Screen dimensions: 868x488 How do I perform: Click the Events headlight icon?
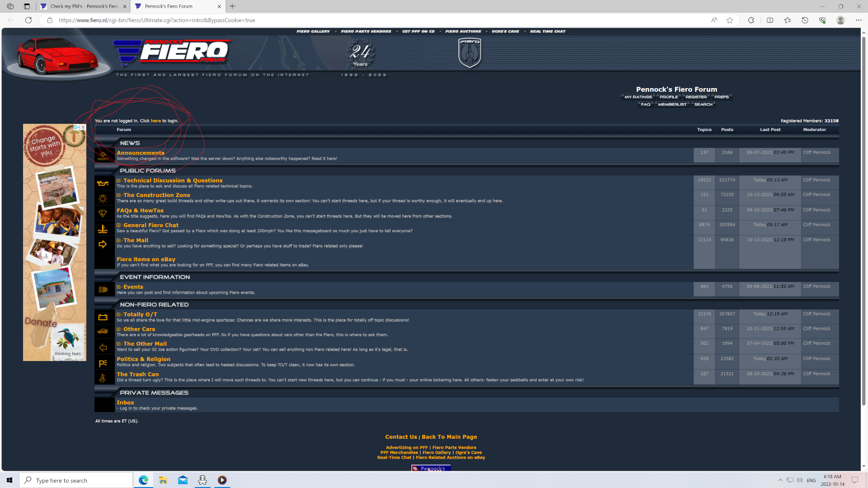click(103, 290)
